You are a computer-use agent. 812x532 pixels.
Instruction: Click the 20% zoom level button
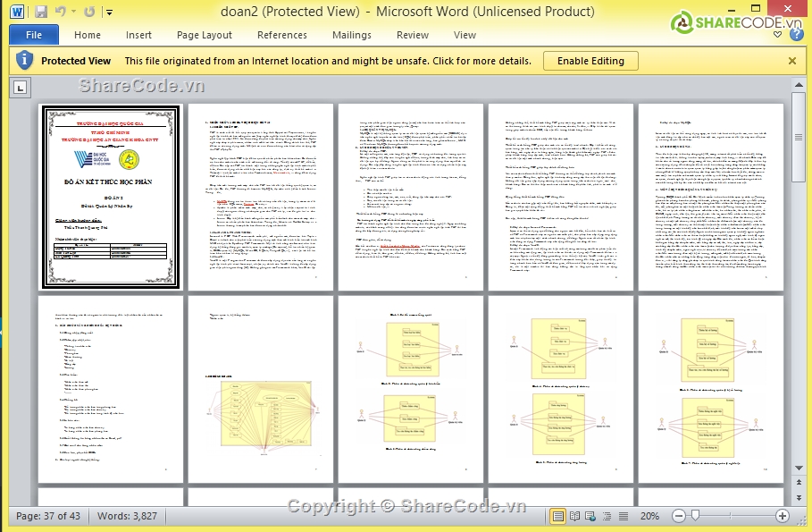click(x=649, y=516)
